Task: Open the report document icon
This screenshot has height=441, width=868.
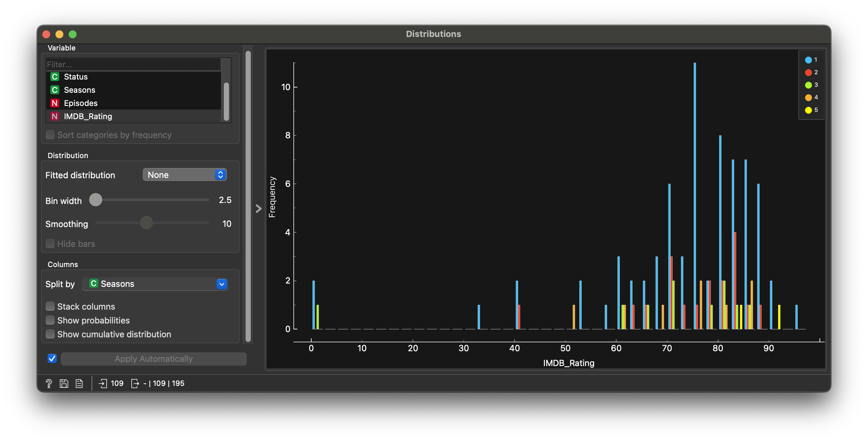Action: pos(79,383)
